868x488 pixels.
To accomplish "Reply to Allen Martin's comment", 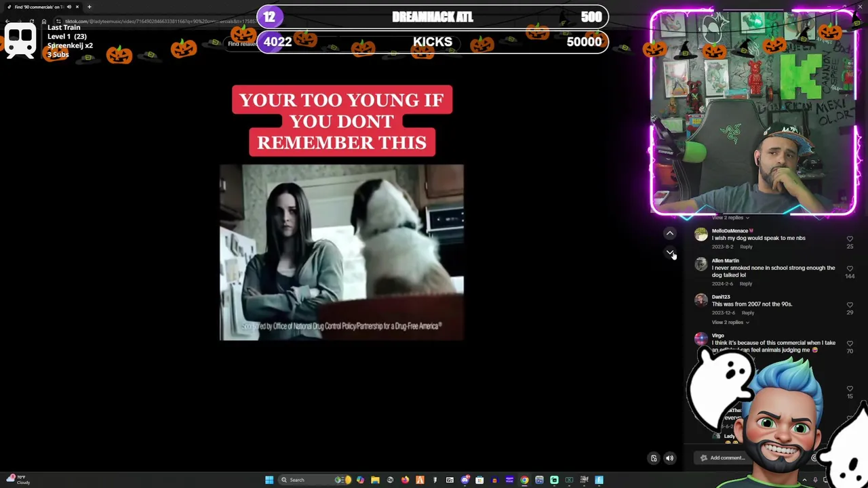I will point(745,283).
